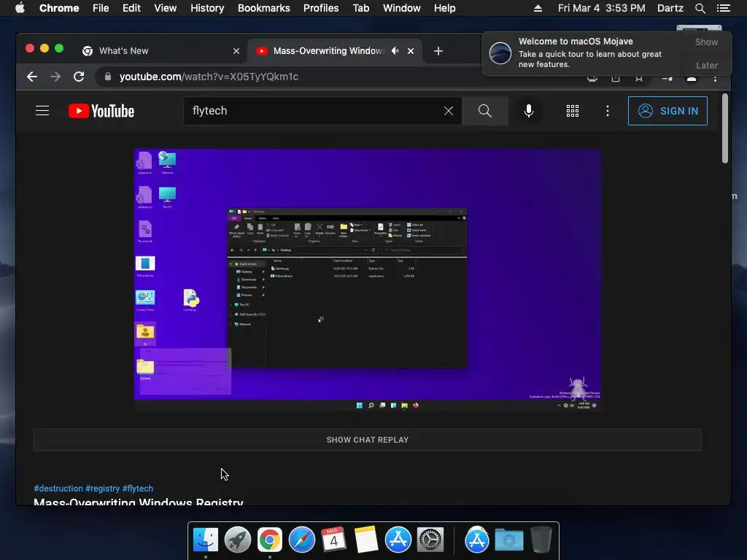The width and height of the screenshot is (747, 560).
Task: Go forward with Chrome's arrow
Action: 55,77
